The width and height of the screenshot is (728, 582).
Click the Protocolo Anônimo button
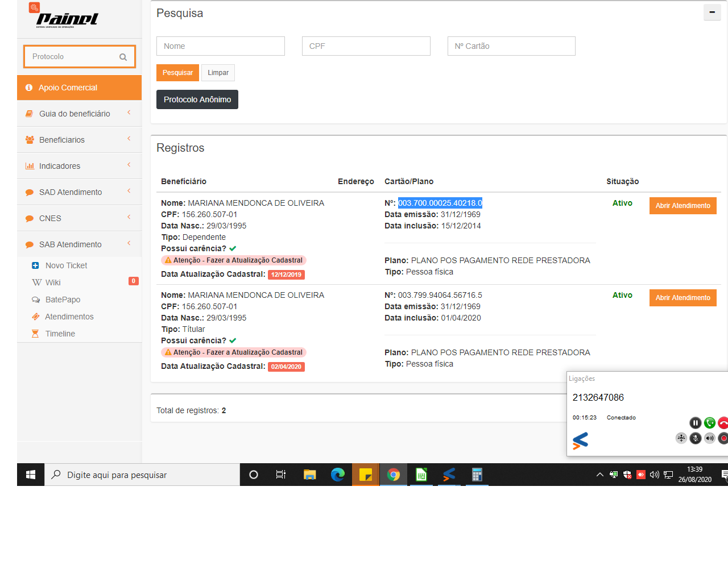point(197,99)
